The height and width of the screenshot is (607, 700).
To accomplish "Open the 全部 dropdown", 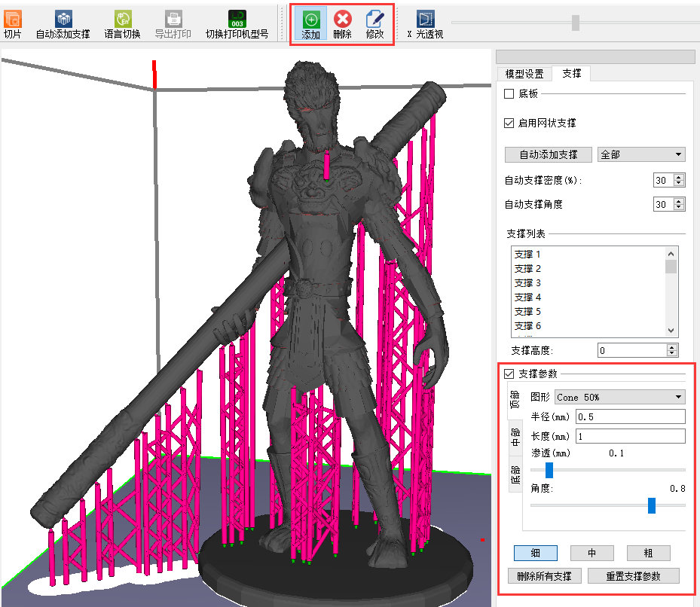I will tap(641, 154).
